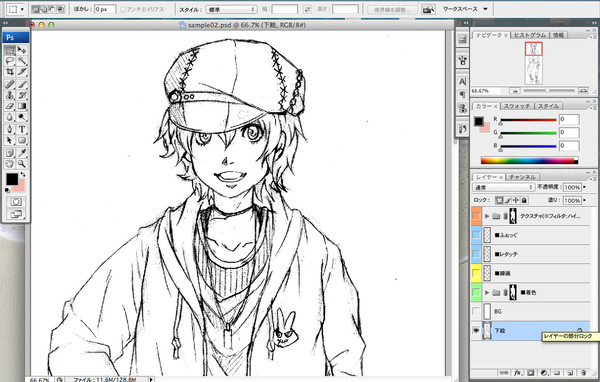
Task: Select the Path Selection tool
Action: click(x=10, y=140)
